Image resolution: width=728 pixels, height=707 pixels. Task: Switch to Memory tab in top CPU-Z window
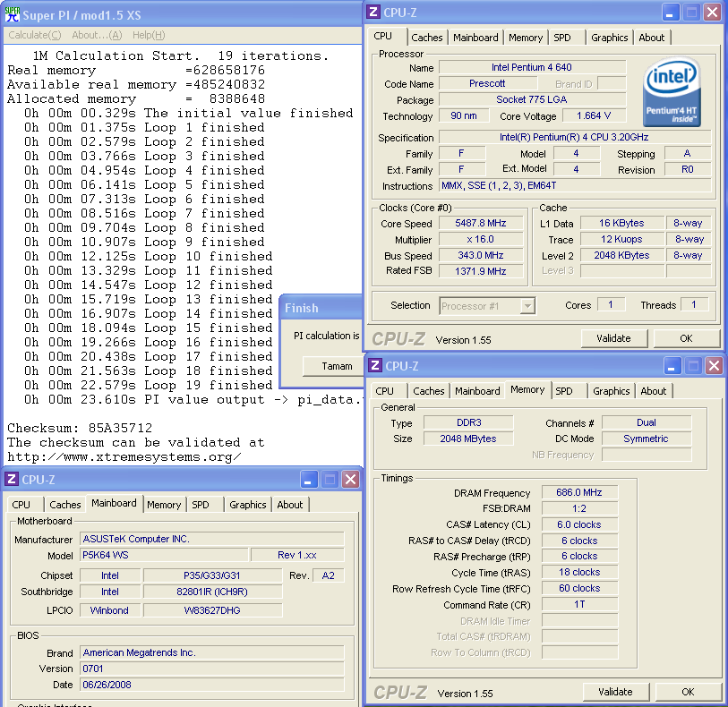[526, 38]
